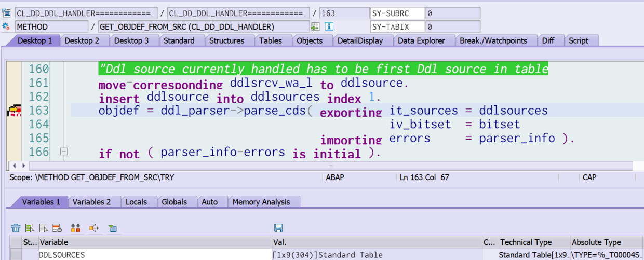Open the Auto tab
Screen dimensions: 644x260
click(x=210, y=202)
